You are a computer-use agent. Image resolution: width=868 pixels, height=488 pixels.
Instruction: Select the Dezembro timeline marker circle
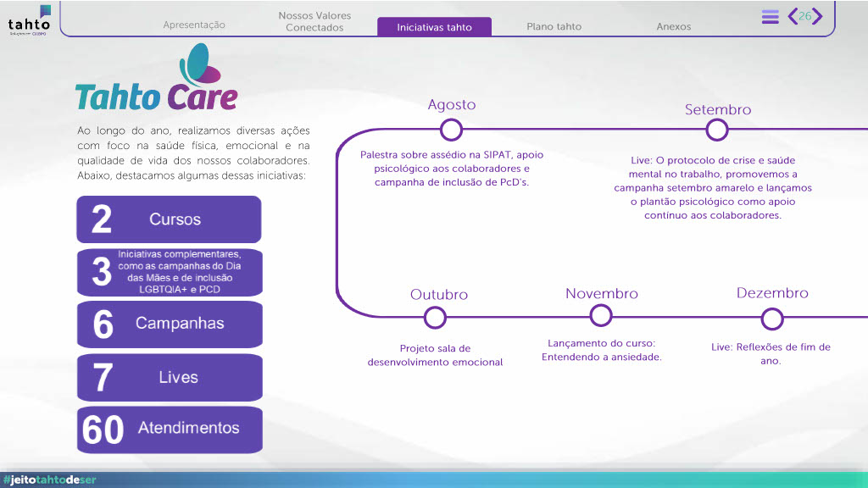[x=772, y=319]
